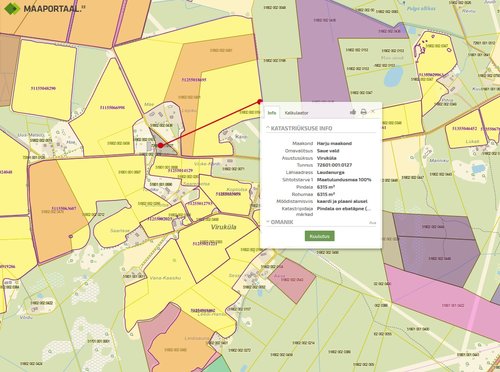Click the Ava link beside Omanik
Viewport: 500px width, 372px height.
coord(373,223)
